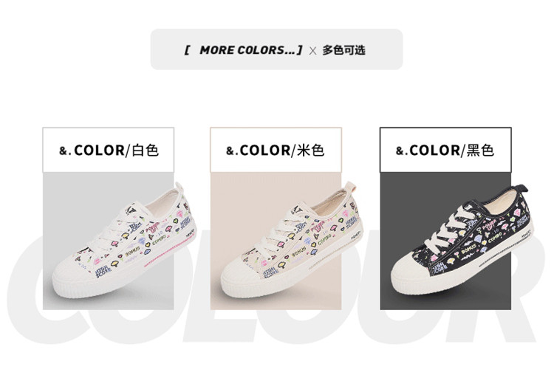The width and height of the screenshot is (554, 392).
Task: Click the gray background color panel
Action: (108, 241)
